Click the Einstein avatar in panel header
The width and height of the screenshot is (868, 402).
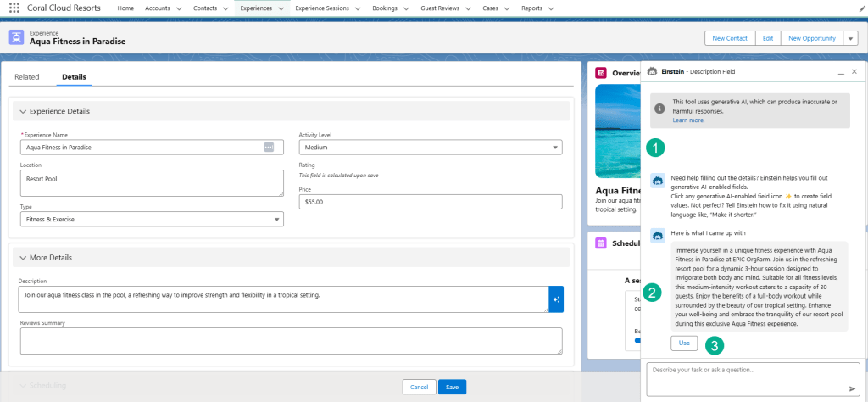click(652, 72)
